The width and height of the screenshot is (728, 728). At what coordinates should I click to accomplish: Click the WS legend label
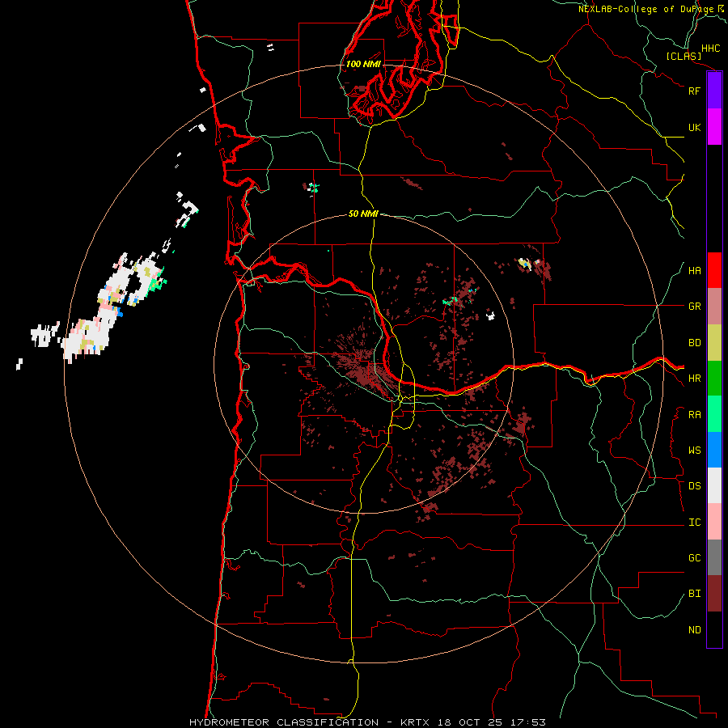695,451
